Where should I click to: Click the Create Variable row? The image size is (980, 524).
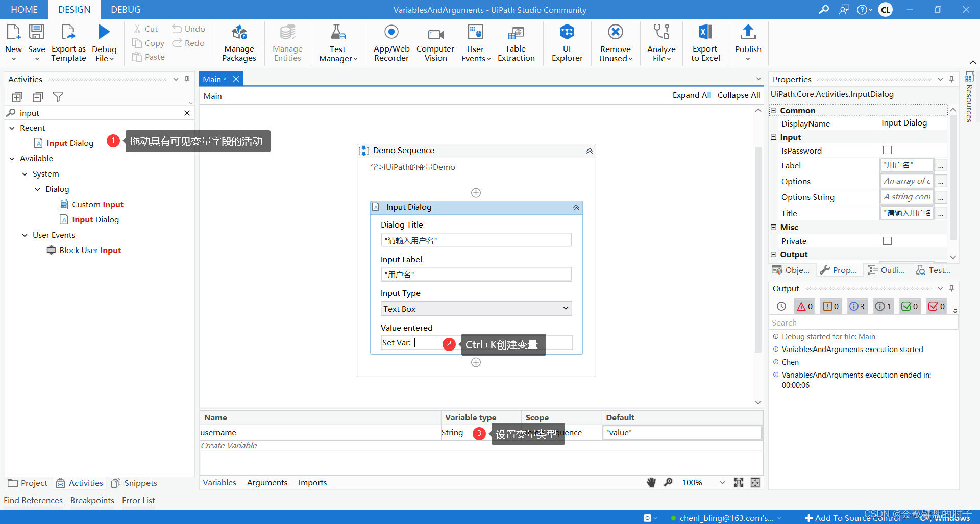click(481, 446)
